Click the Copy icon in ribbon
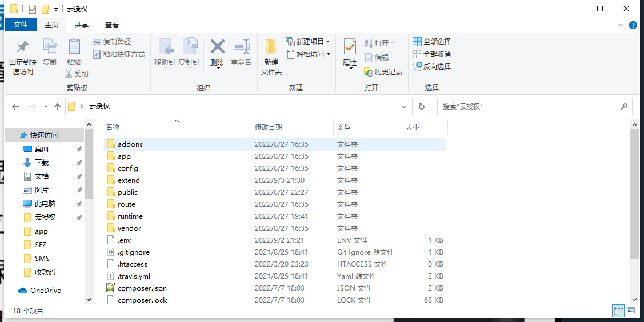This screenshot has width=644, height=322. tap(50, 47)
